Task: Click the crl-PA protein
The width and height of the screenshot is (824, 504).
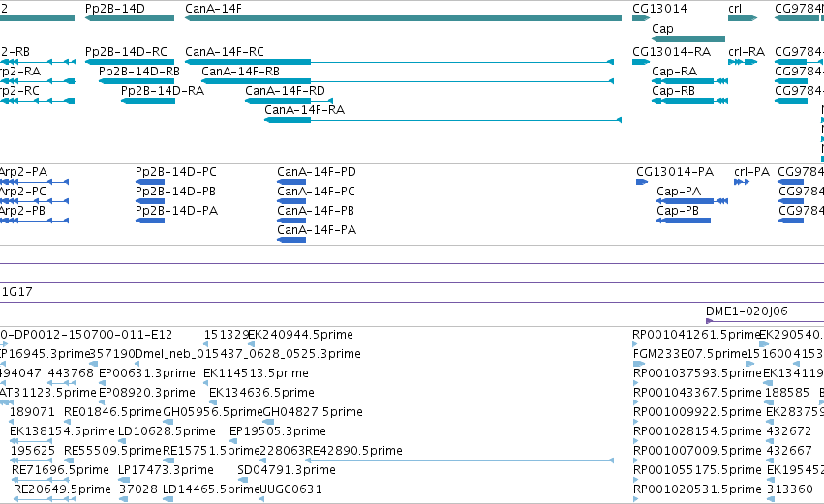Action: pyautogui.click(x=742, y=182)
